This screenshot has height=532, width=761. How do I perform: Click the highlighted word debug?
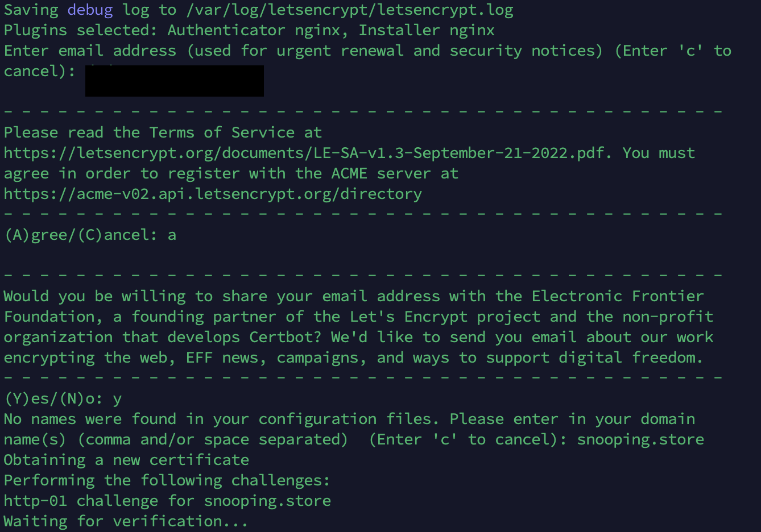click(x=90, y=10)
